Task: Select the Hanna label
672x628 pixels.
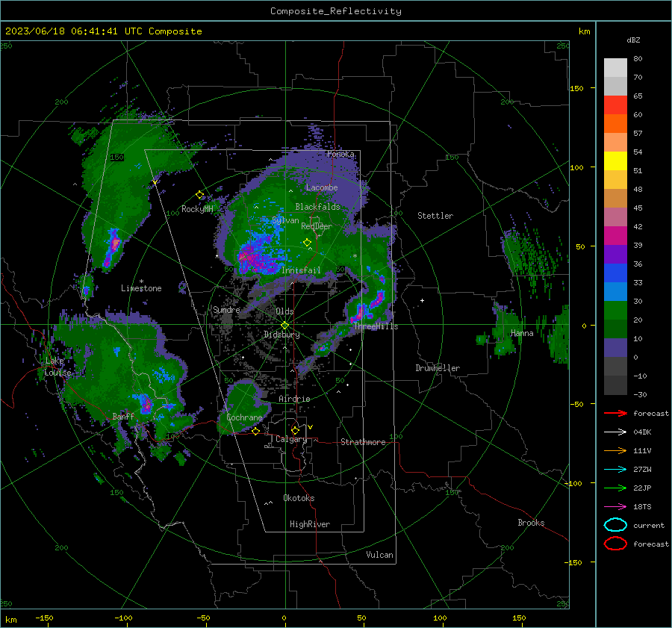Action: click(x=522, y=333)
